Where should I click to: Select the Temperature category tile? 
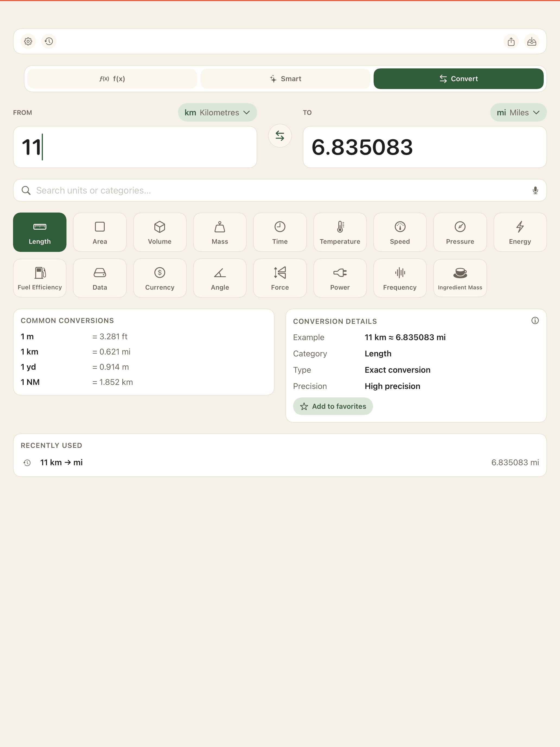[x=340, y=232]
